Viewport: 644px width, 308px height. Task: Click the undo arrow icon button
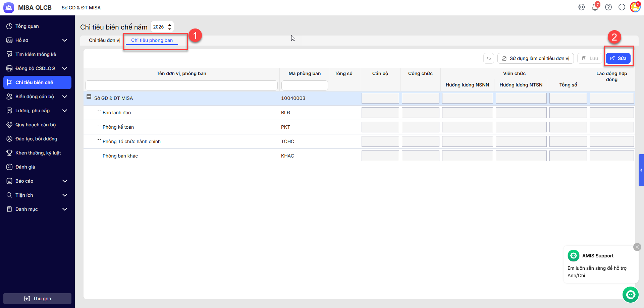coord(489,58)
